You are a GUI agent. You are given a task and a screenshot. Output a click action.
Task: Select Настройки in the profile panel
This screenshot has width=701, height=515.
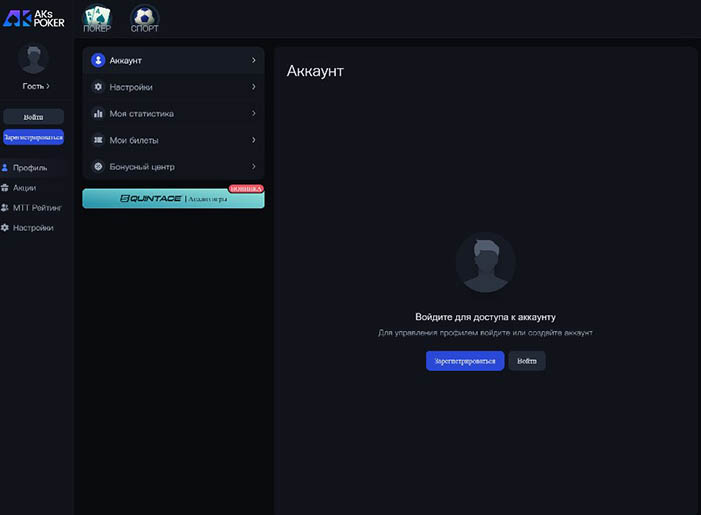coord(173,87)
